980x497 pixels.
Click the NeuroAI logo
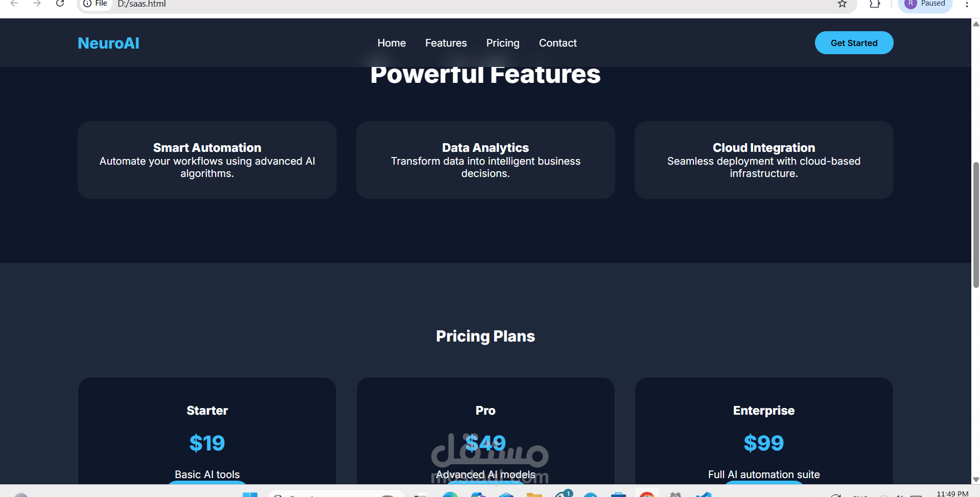coord(108,43)
